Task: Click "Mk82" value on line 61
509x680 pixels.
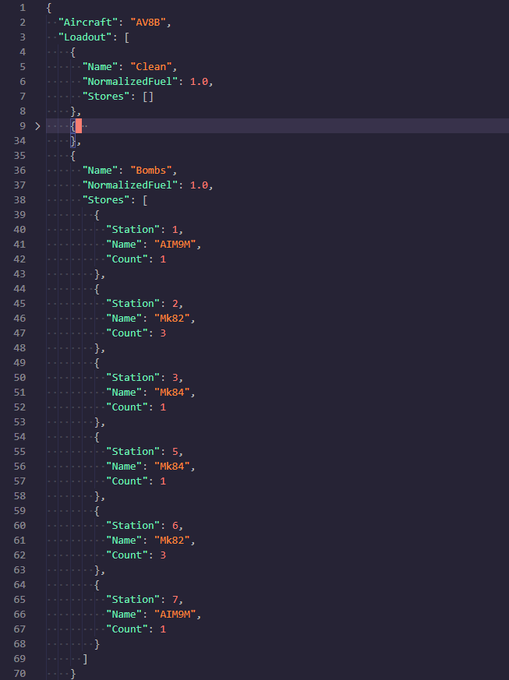Action: click(x=172, y=540)
